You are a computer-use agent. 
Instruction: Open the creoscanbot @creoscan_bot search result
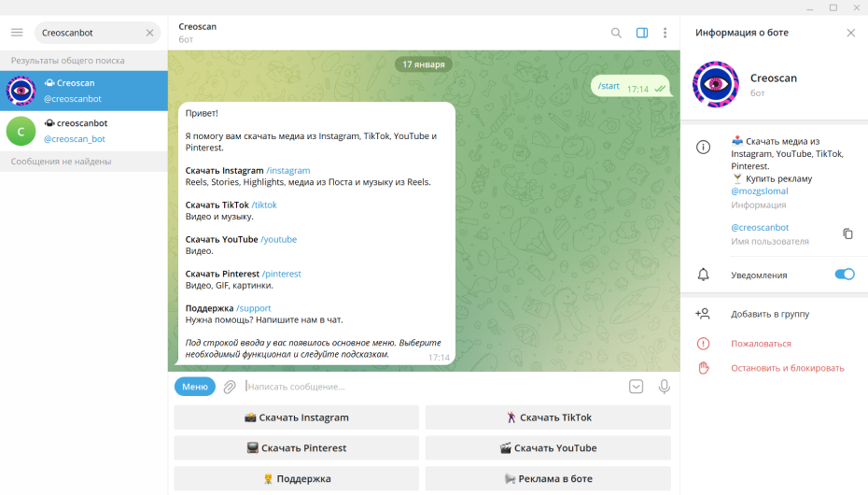[84, 132]
